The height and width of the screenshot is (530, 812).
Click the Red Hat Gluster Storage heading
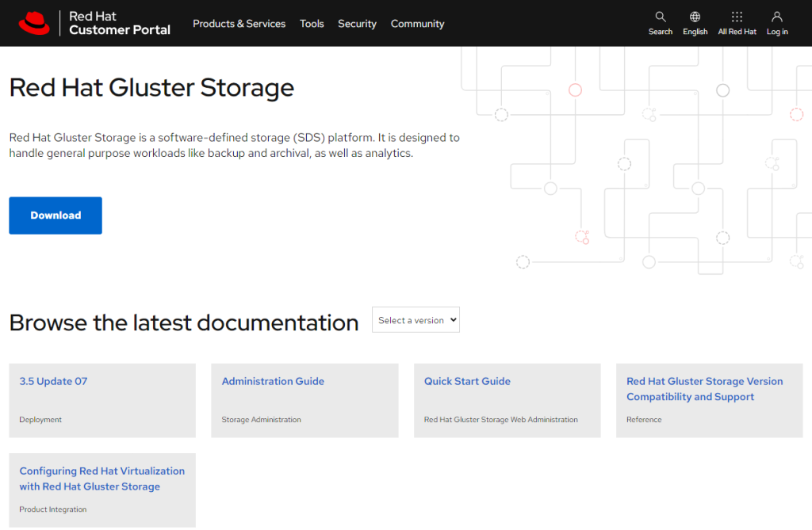point(151,87)
